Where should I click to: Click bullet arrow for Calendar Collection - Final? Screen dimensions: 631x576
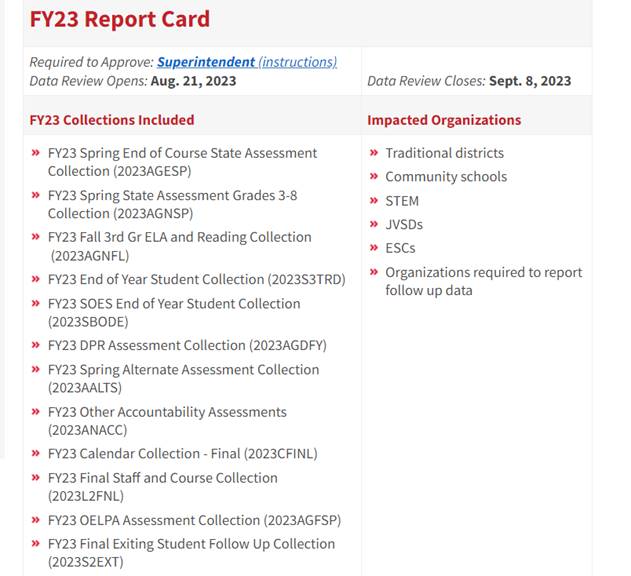[x=37, y=454]
